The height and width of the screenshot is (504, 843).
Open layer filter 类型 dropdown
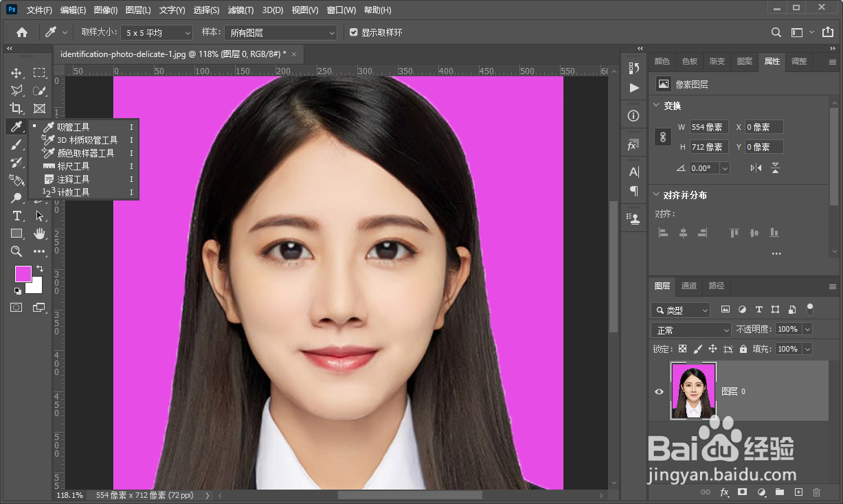point(681,310)
